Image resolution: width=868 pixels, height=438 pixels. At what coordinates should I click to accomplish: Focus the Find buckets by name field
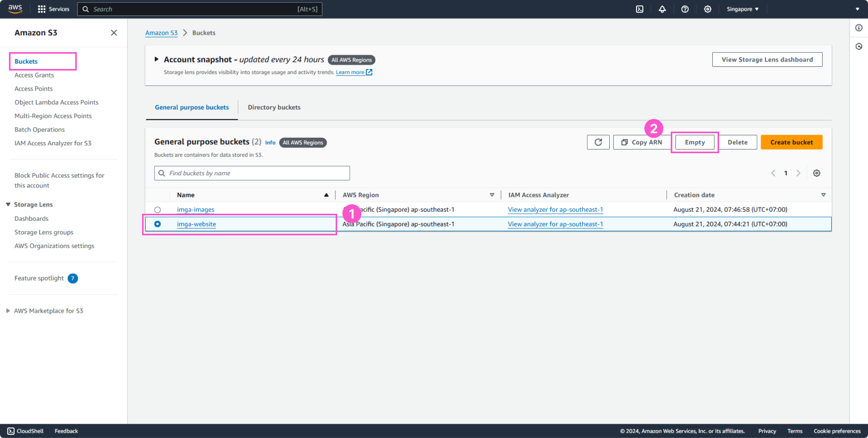(252, 173)
